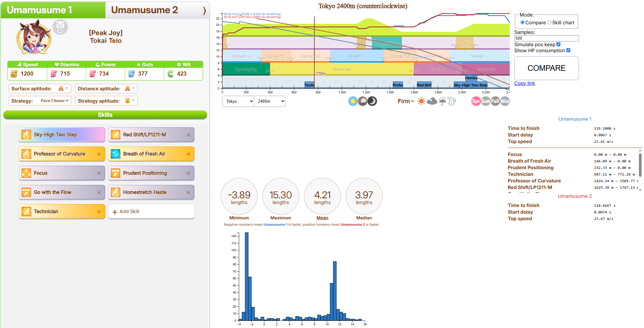Open Tokyo racecourse dropdown
644x328 pixels.
[238, 101]
